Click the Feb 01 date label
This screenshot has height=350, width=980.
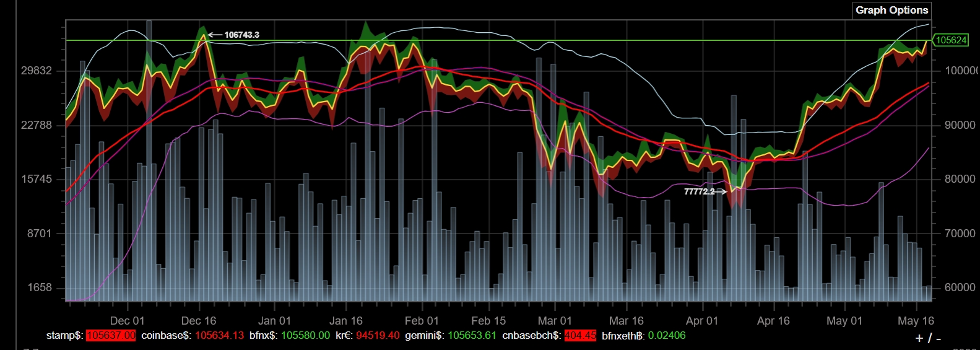(422, 321)
